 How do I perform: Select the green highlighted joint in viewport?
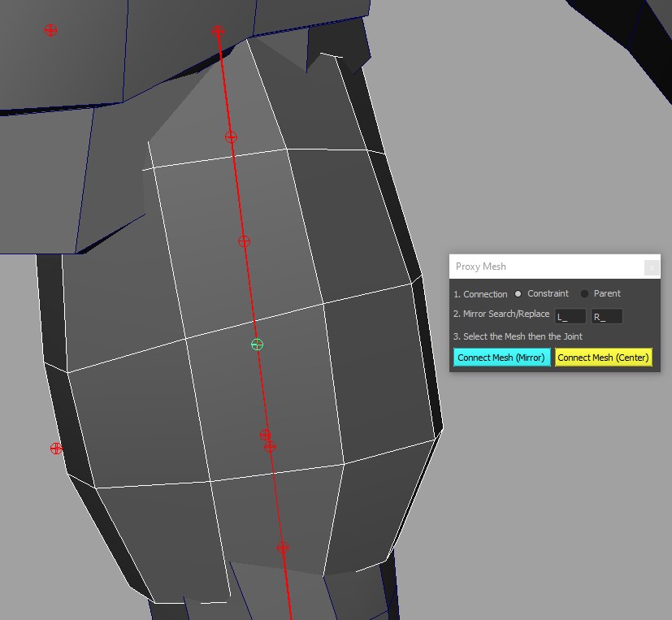257,345
